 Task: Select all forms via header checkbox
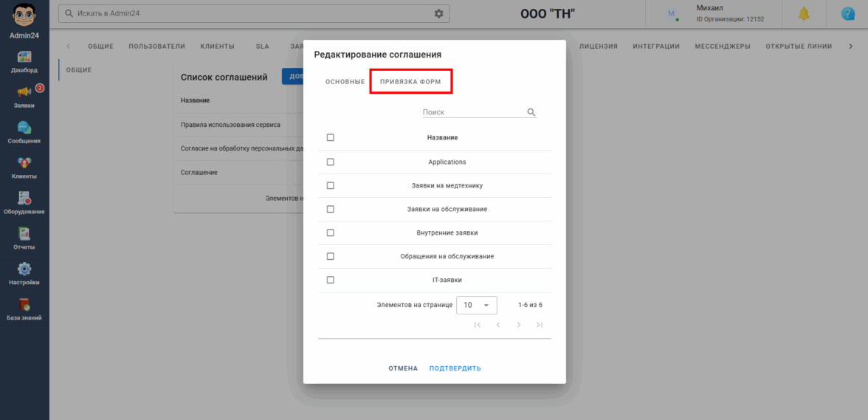point(330,137)
